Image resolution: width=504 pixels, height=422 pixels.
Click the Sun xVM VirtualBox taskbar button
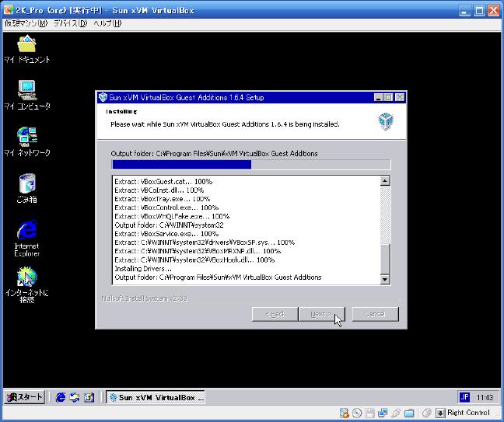pos(156,397)
